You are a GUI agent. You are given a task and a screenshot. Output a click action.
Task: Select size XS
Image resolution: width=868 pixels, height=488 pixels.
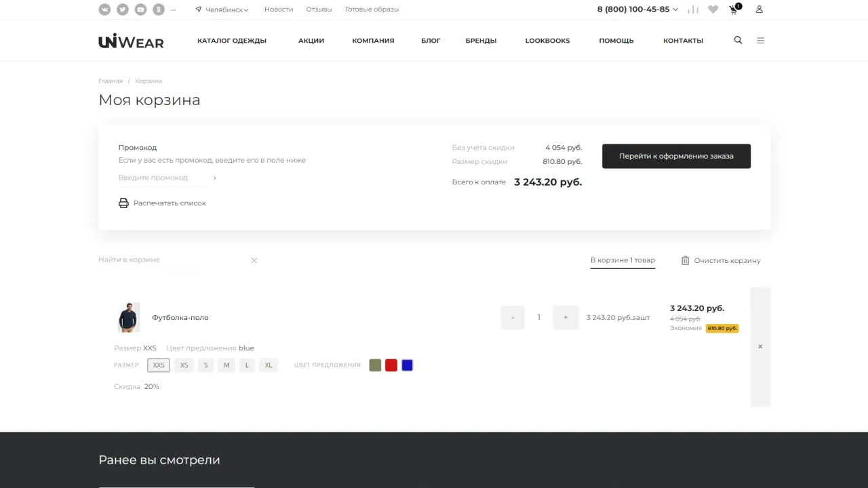[x=184, y=365]
